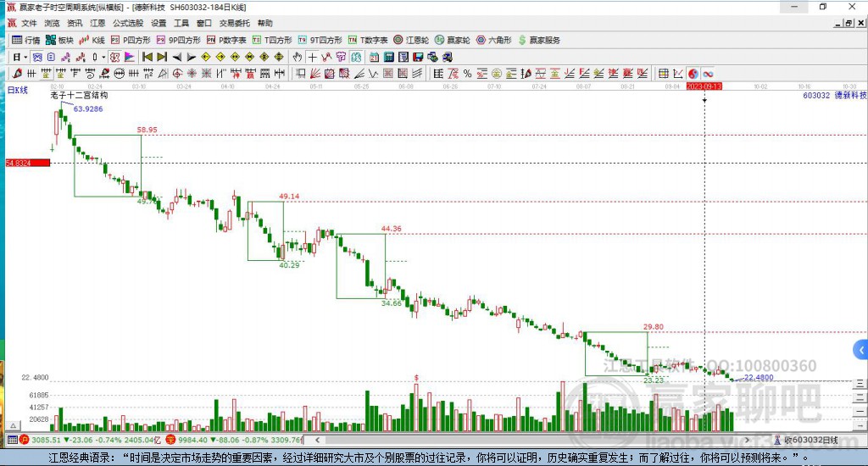
Task: Select the 节 solar-term tool icon
Action: pyautogui.click(x=341, y=57)
